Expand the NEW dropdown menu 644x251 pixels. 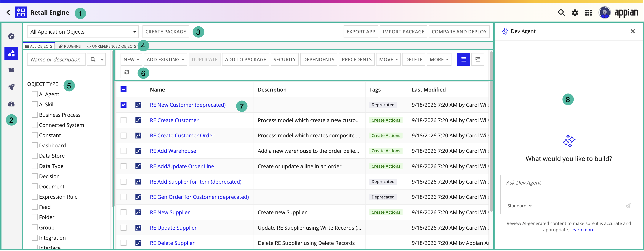coord(131,59)
